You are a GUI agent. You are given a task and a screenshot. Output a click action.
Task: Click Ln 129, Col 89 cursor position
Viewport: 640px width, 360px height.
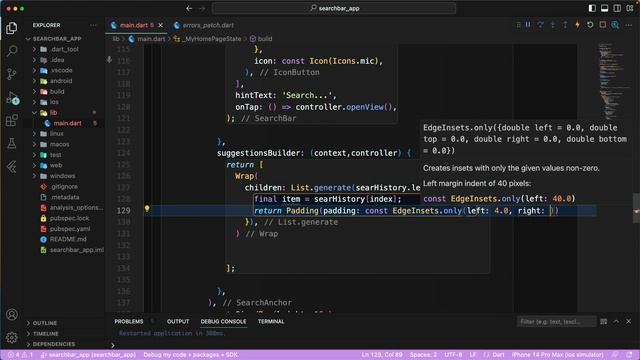[x=382, y=355]
